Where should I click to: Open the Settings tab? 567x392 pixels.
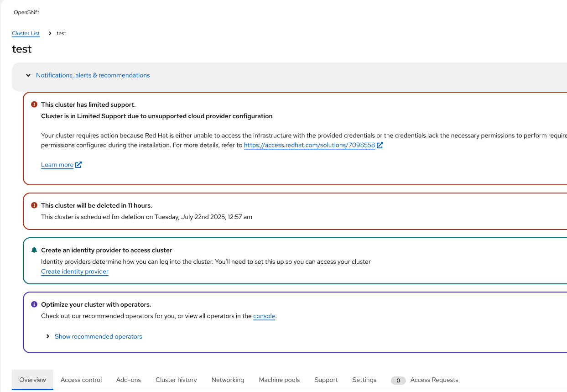(x=364, y=380)
